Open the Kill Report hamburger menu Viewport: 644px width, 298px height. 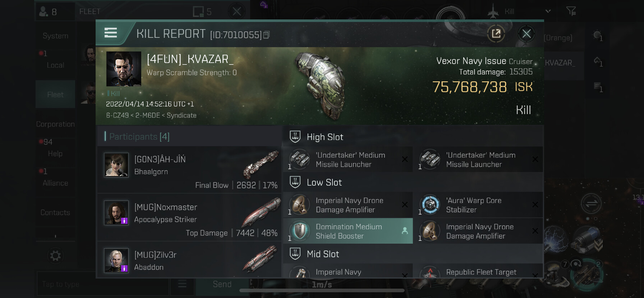click(x=111, y=33)
